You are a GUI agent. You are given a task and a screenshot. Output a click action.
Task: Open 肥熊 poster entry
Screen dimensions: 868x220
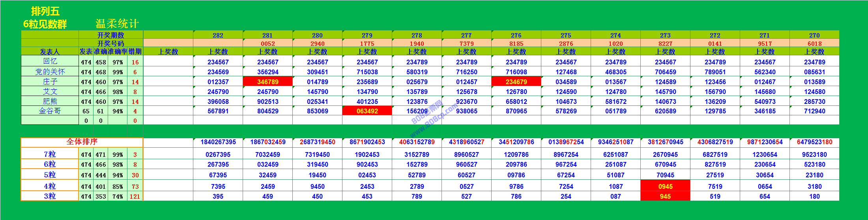click(50, 102)
